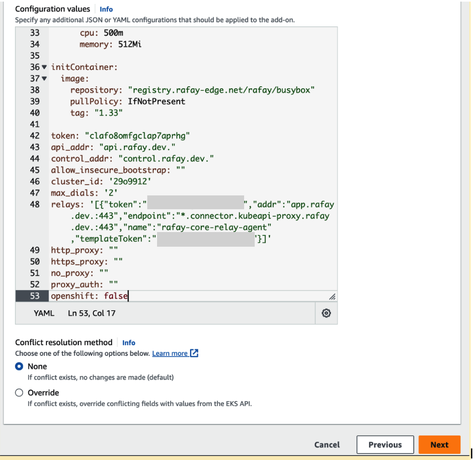Viewport: 476px width, 460px height.
Task: Click the editor resize handle icon
Action: click(332, 296)
